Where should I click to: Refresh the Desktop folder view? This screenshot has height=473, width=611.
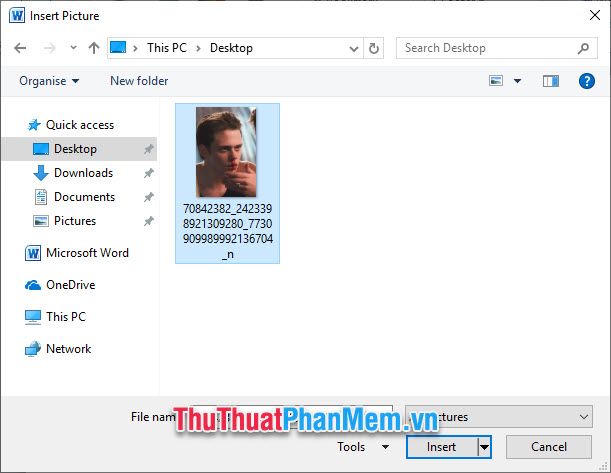pyautogui.click(x=375, y=48)
